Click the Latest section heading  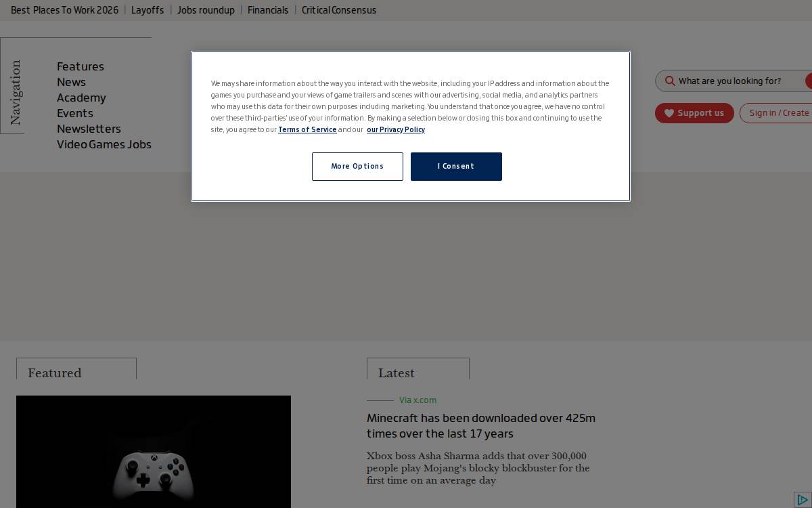[x=397, y=373]
